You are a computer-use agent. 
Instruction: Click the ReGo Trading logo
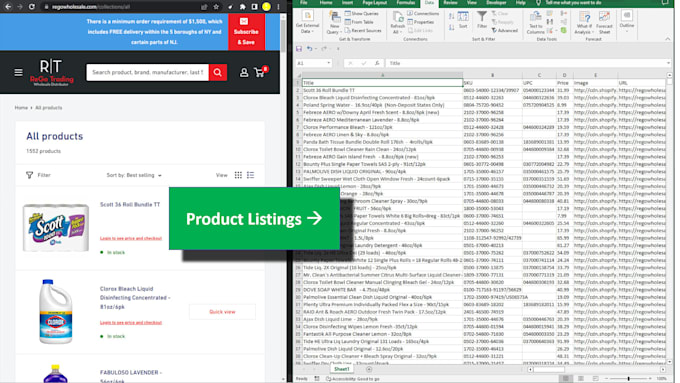(51, 72)
